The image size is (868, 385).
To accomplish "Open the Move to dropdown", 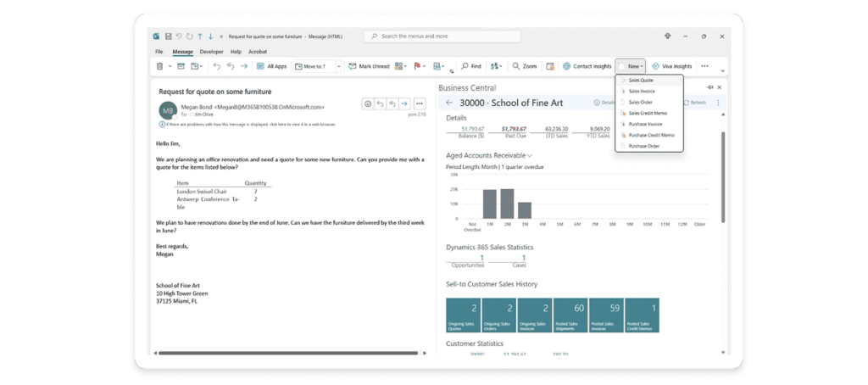I will (339, 66).
